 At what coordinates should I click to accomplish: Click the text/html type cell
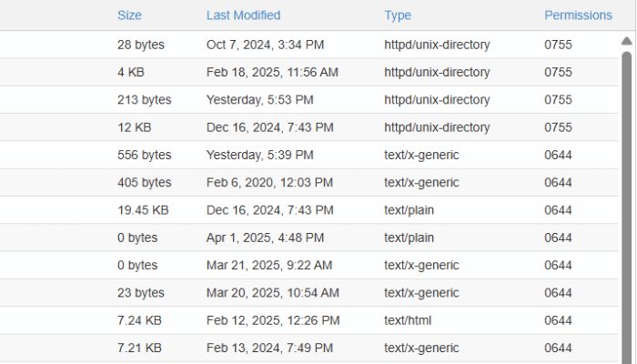pos(409,320)
